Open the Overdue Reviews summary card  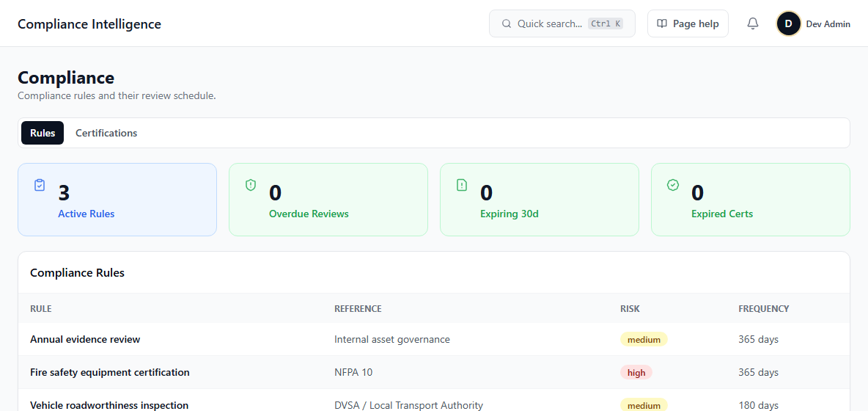pos(328,200)
